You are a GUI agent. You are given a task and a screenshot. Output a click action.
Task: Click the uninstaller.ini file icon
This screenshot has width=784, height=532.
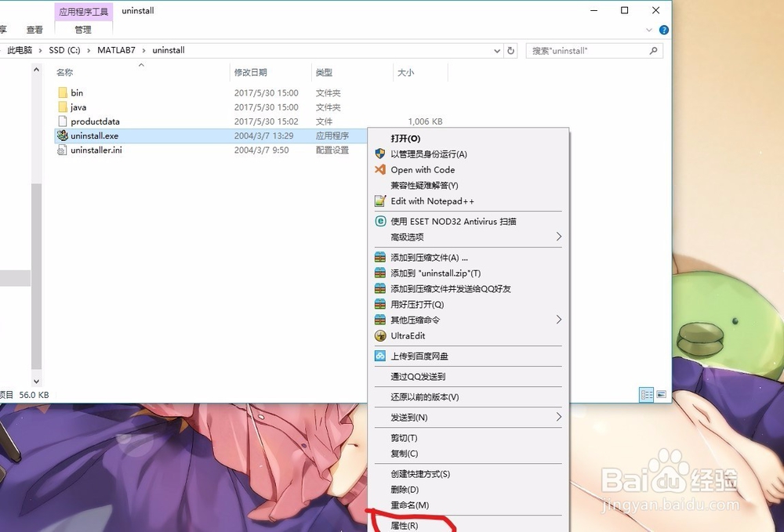click(x=62, y=150)
